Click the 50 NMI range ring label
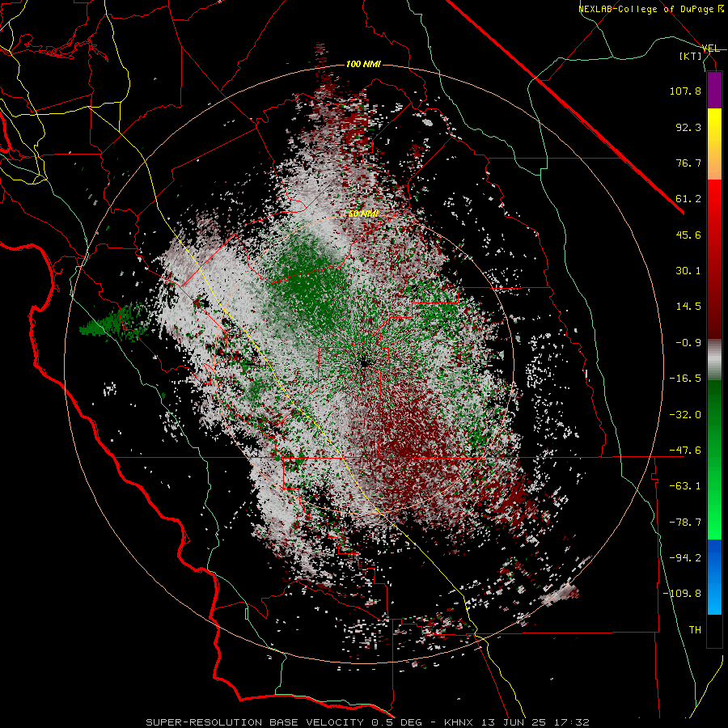This screenshot has width=728, height=728. click(x=363, y=214)
